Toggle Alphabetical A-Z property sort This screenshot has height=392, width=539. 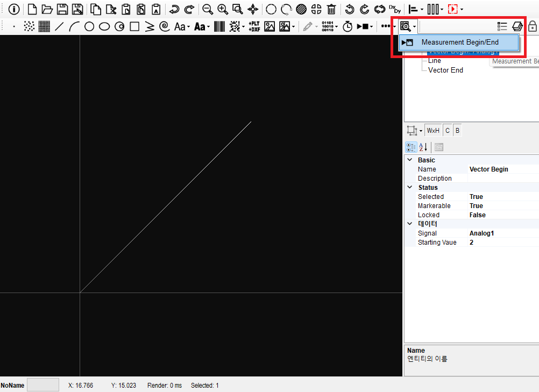click(x=423, y=147)
